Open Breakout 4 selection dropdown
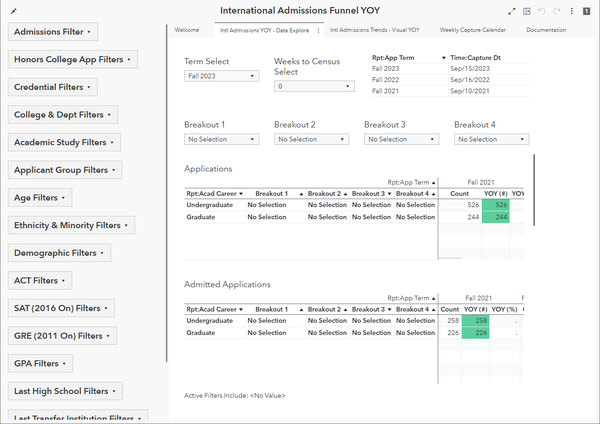 coord(491,139)
